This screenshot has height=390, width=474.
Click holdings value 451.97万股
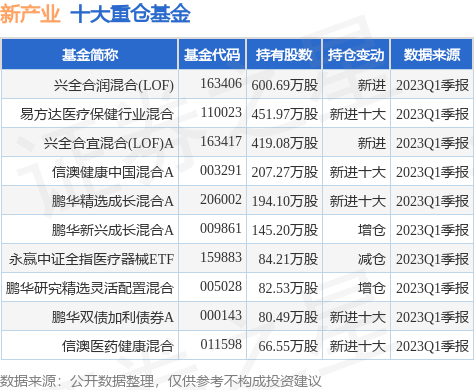pos(285,114)
